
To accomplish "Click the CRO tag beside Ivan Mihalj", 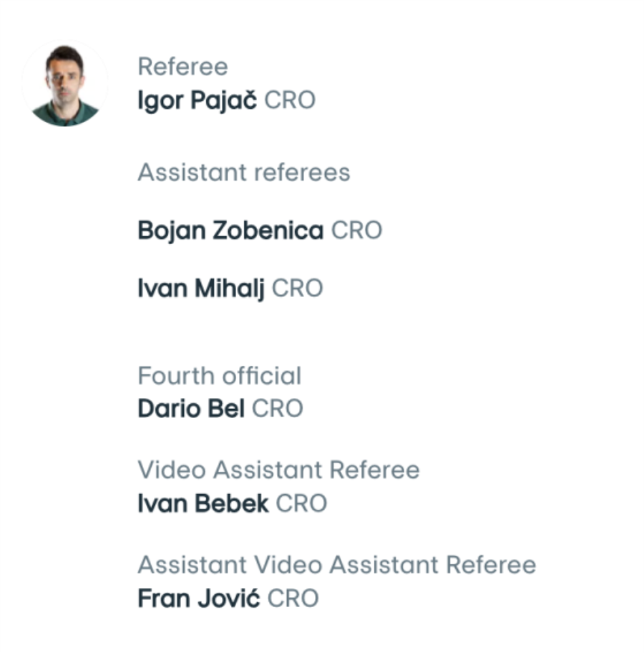I will pyautogui.click(x=298, y=289).
